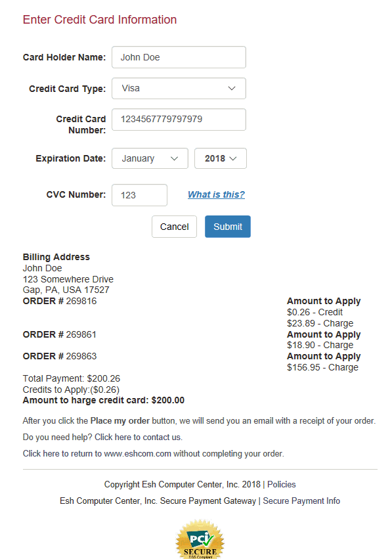Click the Amount to charge credit card total

coord(104,400)
